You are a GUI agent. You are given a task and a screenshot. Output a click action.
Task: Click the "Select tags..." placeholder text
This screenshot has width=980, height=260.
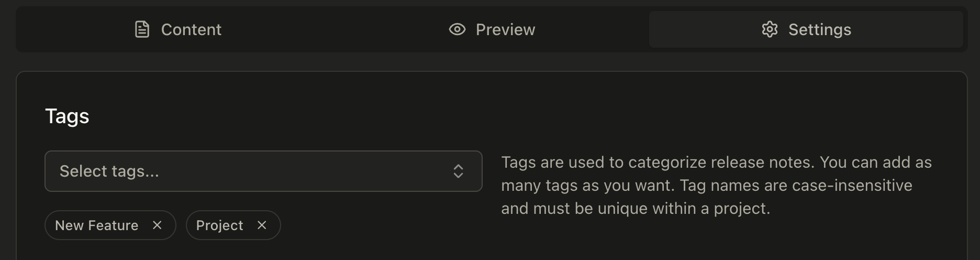pyautogui.click(x=109, y=171)
